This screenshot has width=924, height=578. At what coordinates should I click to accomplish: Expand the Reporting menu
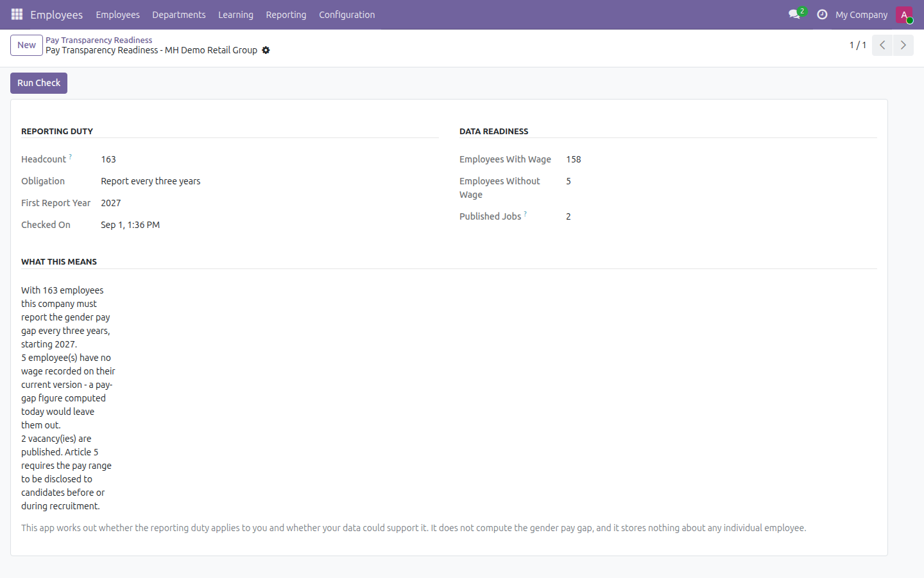286,15
